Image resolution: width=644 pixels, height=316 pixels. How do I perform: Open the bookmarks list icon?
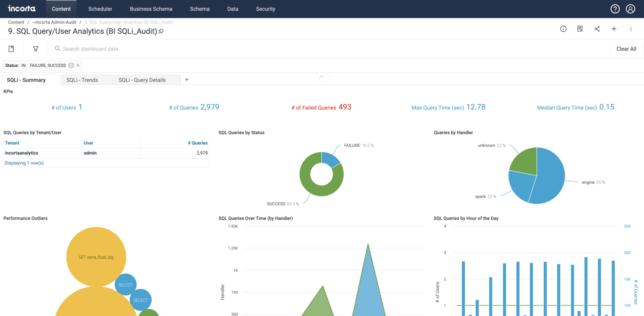click(580, 29)
